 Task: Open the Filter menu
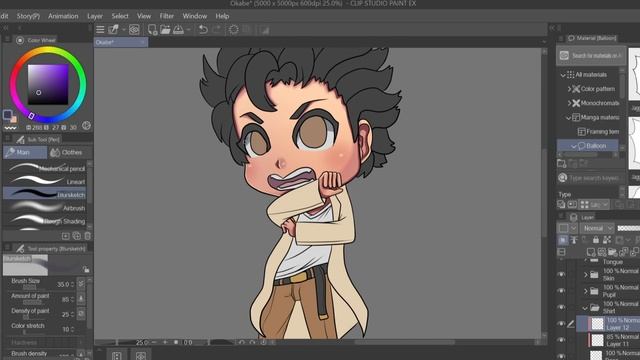click(167, 16)
